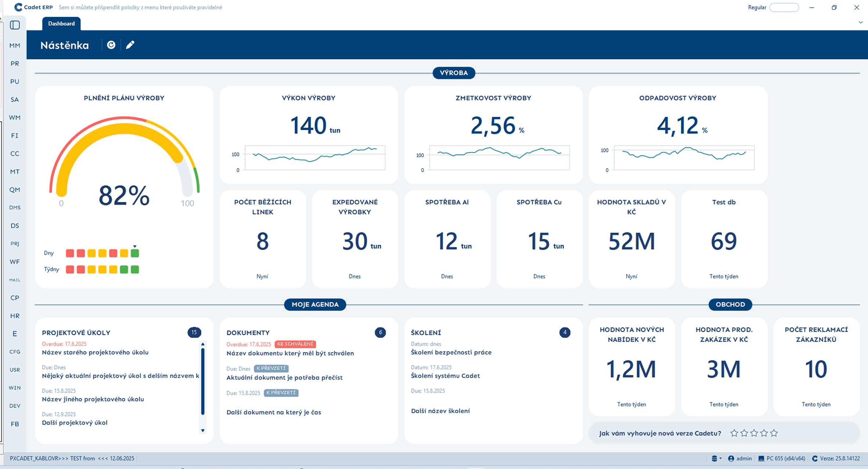Open the WM module in sidebar
Screen dimensions: 868x469
[x=15, y=118]
